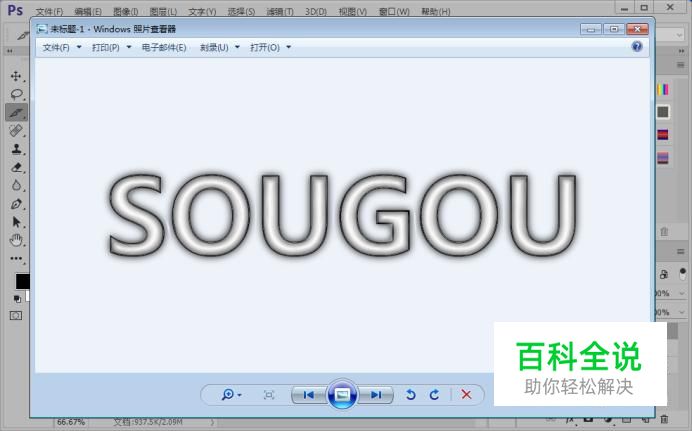Select the Clone Stamp tool
Viewport: 692px width, 431px height.
(x=16, y=149)
